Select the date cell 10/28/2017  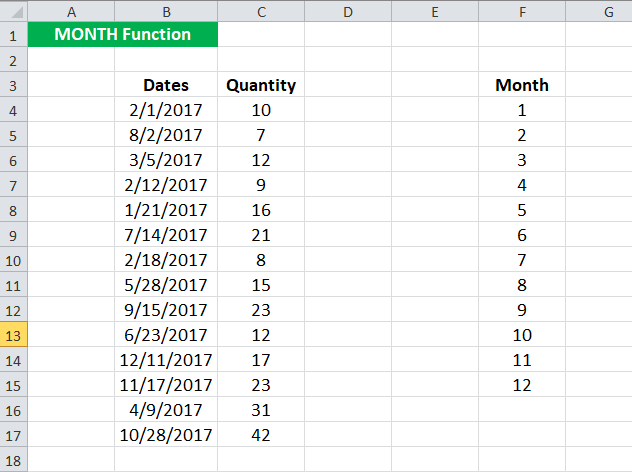(x=166, y=435)
